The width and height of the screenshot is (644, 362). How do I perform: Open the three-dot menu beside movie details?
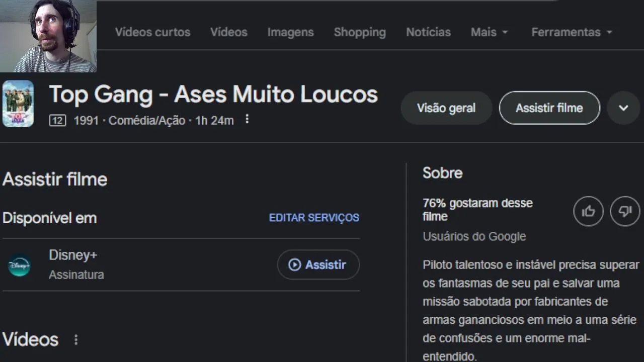click(x=247, y=119)
